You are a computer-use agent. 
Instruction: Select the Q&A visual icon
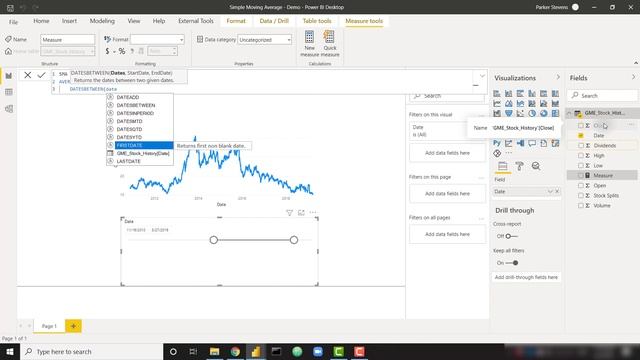[x=532, y=143]
